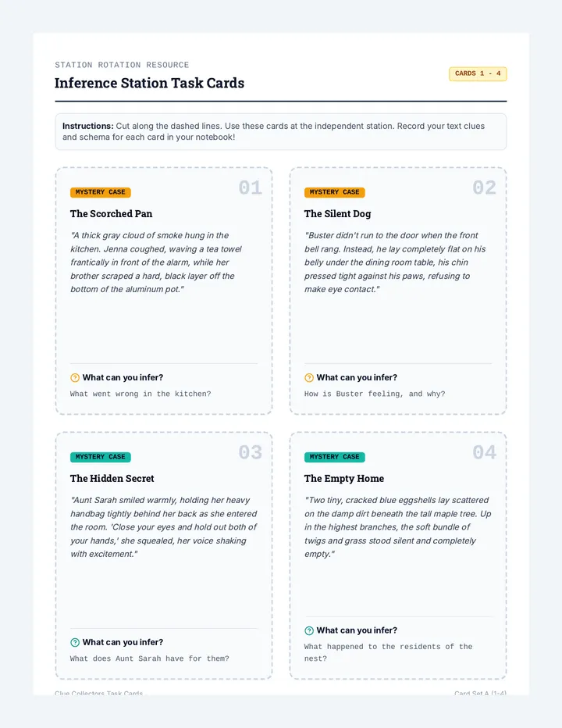Click the question icon on Empty Home card
The width and height of the screenshot is (562, 728).
(x=309, y=630)
